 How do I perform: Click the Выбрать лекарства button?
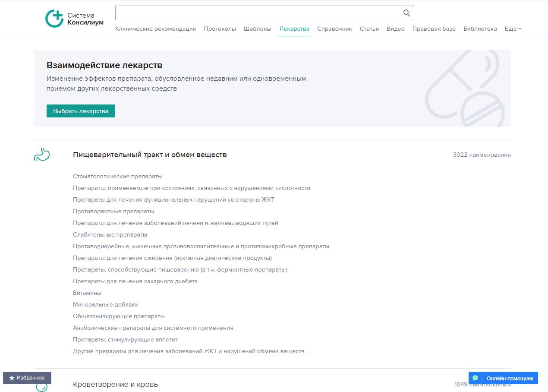click(x=81, y=111)
